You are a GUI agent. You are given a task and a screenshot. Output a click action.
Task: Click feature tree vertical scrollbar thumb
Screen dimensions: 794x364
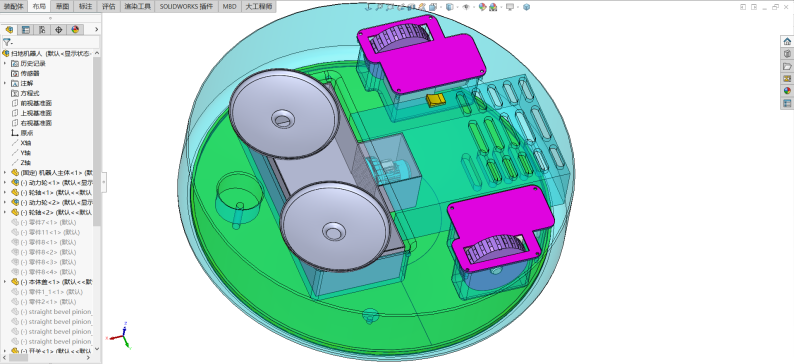pyautogui.click(x=97, y=142)
